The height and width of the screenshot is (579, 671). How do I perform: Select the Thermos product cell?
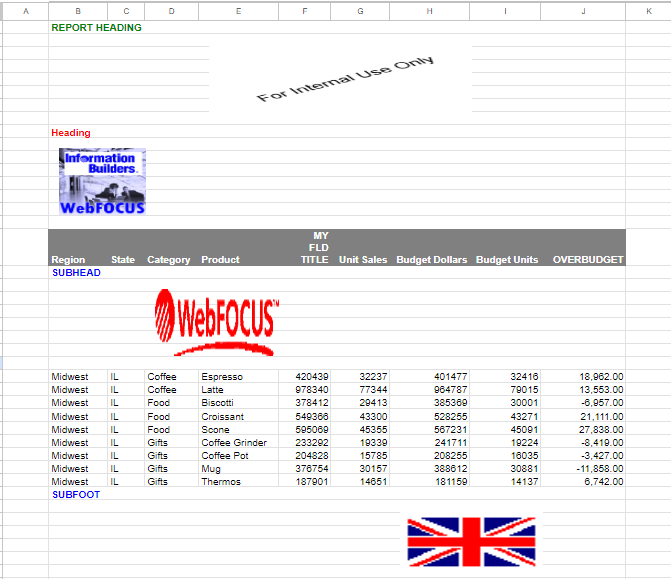(x=238, y=481)
